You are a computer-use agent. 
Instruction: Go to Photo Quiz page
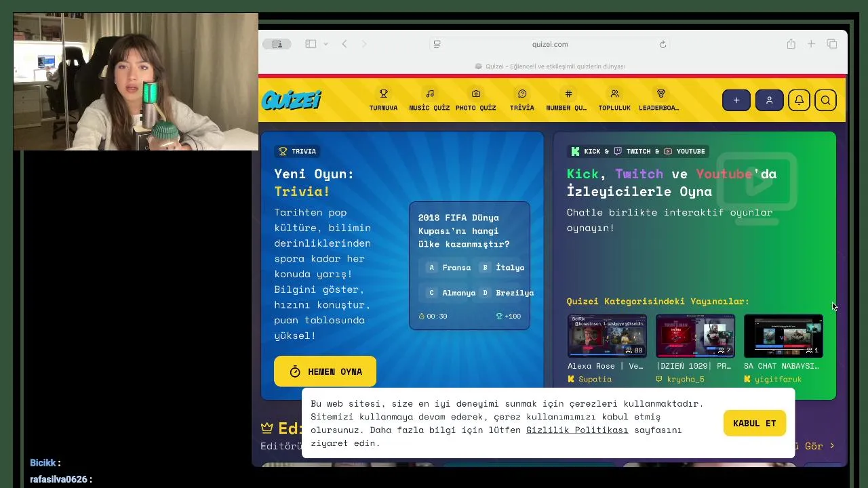coord(475,100)
